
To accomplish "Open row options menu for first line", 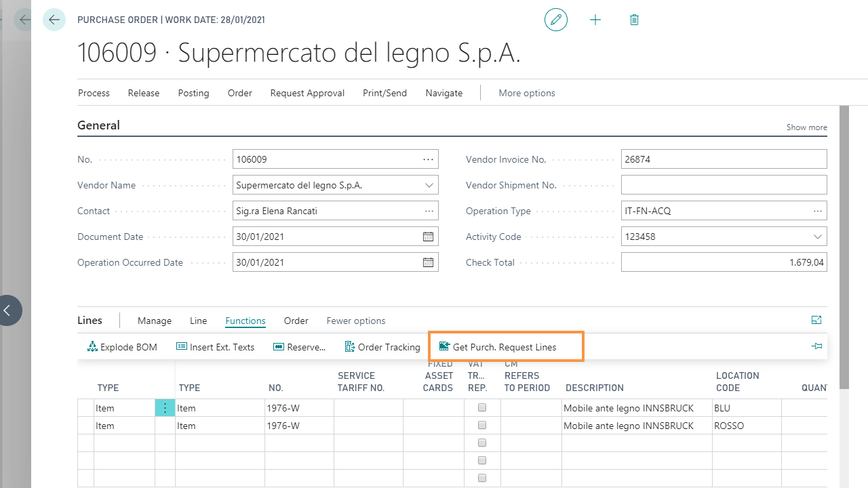I will click(165, 408).
